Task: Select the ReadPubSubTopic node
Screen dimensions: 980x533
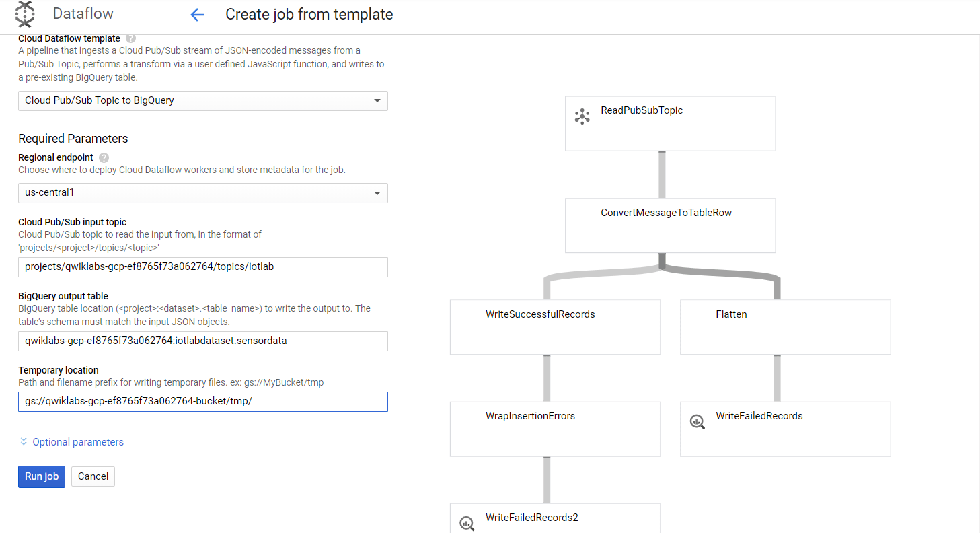Action: [x=670, y=123]
